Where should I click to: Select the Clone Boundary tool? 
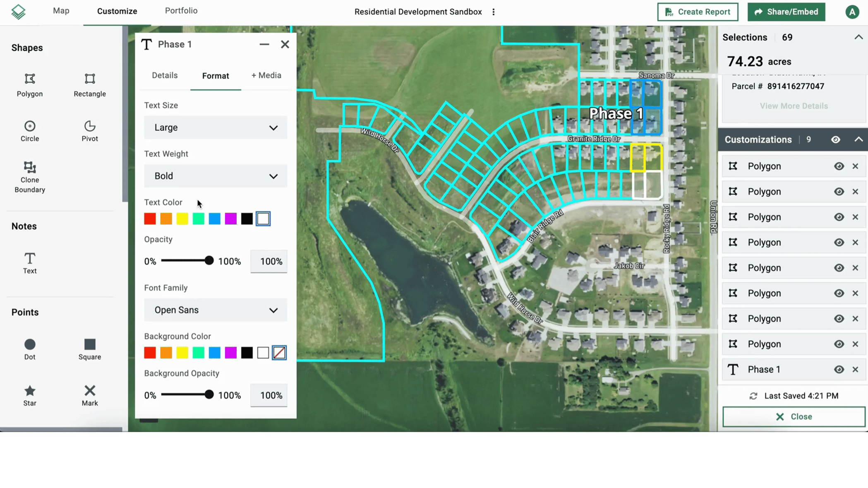pos(29,176)
